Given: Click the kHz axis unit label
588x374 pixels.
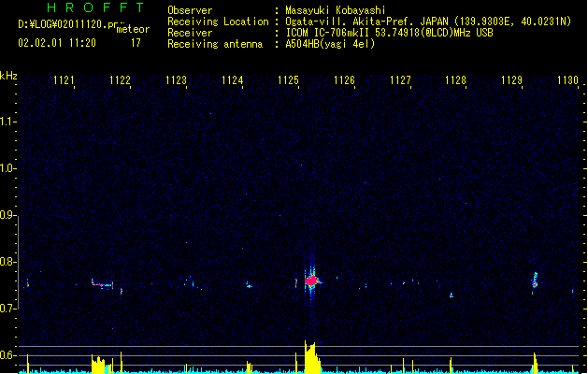Looking at the screenshot, I should pos(8,76).
